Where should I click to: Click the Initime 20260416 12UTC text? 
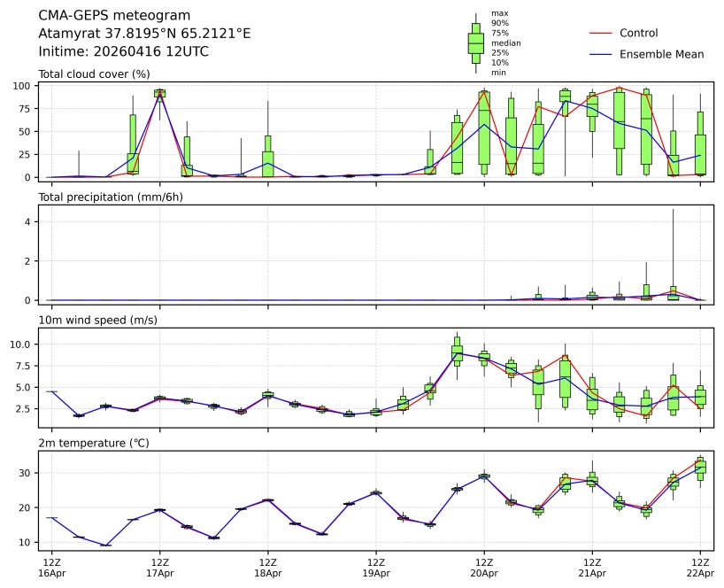pyautogui.click(x=124, y=51)
